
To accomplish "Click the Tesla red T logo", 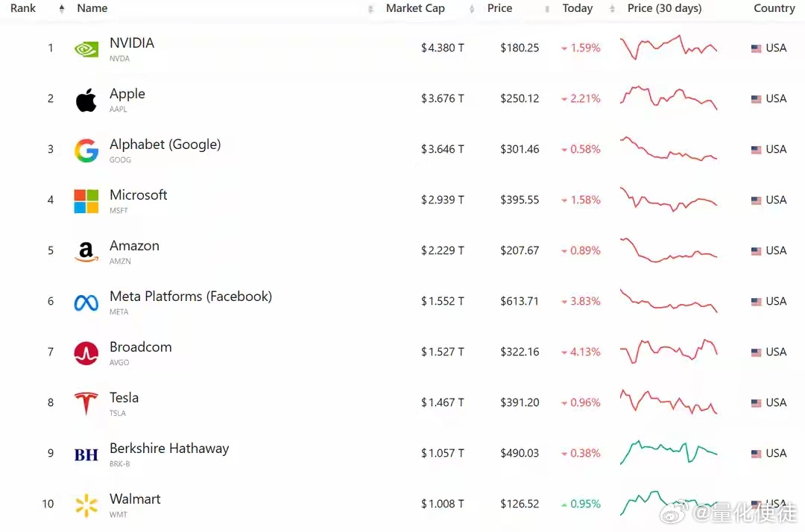I will [86, 404].
